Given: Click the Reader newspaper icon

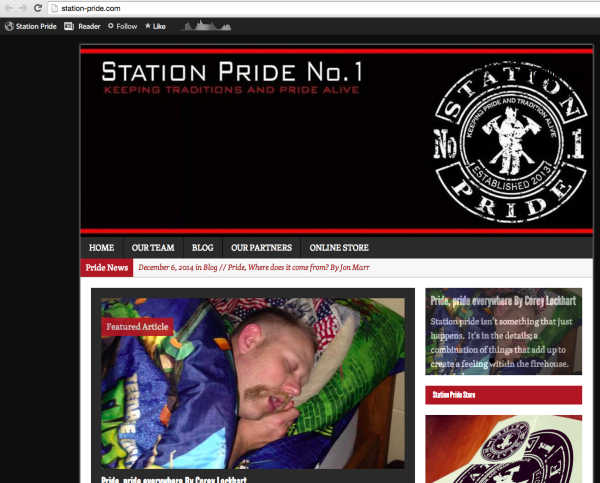Looking at the screenshot, I should tap(69, 26).
